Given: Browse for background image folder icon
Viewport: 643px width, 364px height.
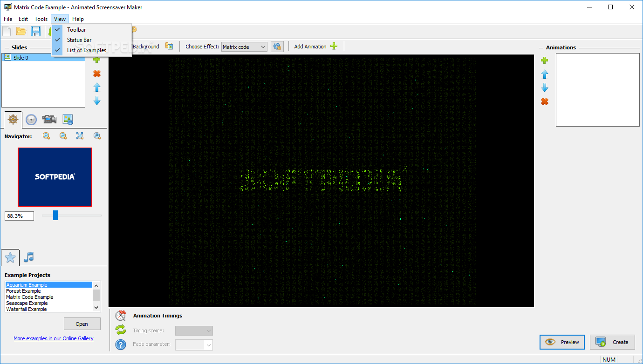Looking at the screenshot, I should 169,46.
